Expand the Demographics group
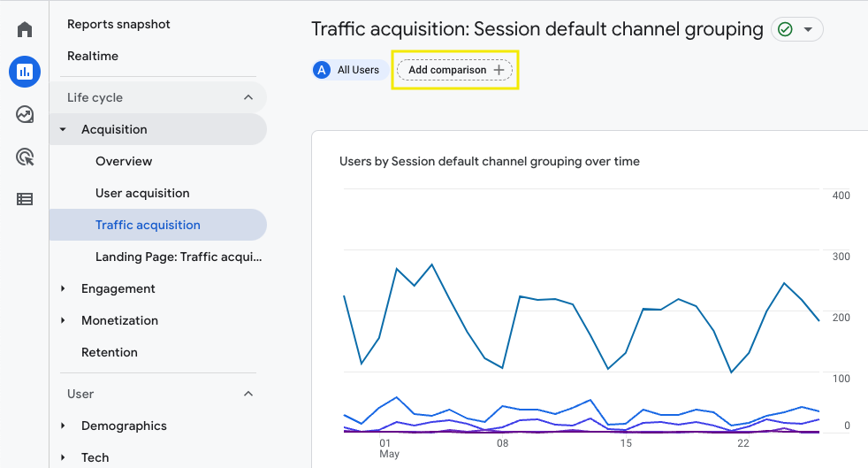This screenshot has width=868, height=468. [x=63, y=426]
